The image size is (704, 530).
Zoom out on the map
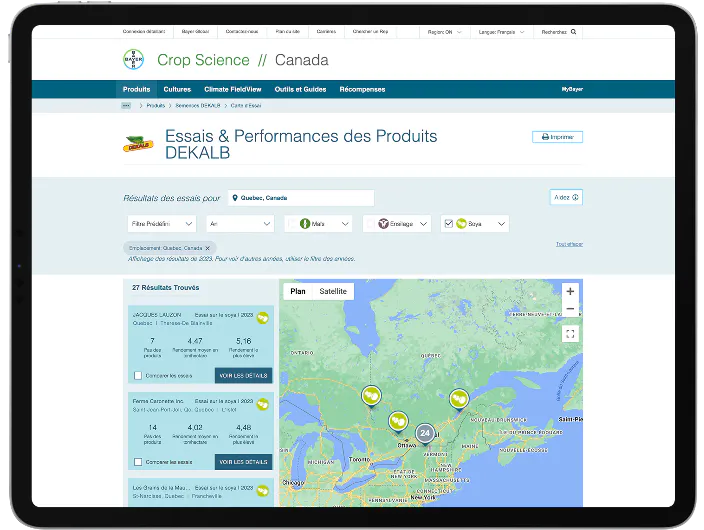570,309
